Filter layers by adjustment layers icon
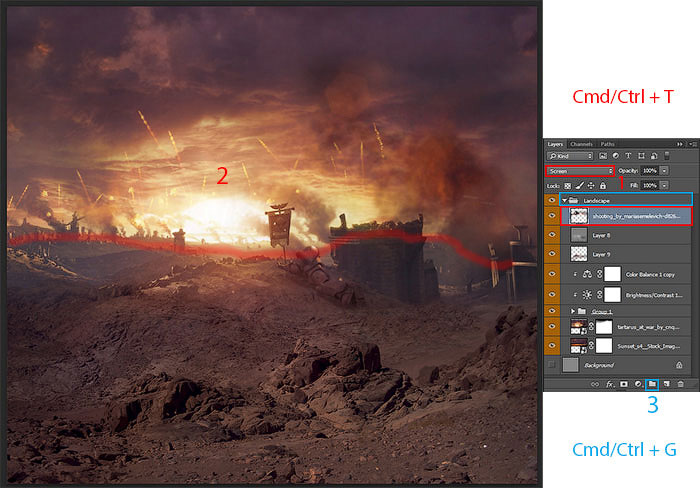 616,156
